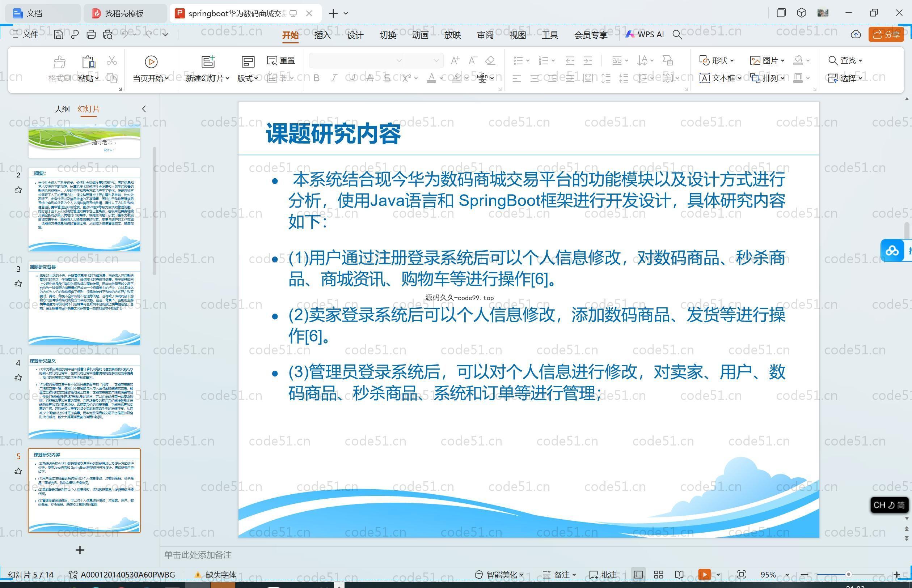Open the Arrange (排列) dropdown
Screen dimensions: 912x588
767,78
